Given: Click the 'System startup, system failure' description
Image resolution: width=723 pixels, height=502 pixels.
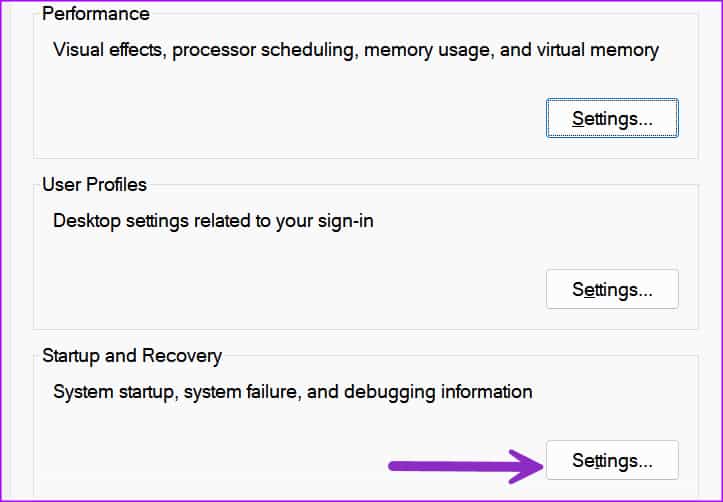Looking at the screenshot, I should pyautogui.click(x=292, y=392).
